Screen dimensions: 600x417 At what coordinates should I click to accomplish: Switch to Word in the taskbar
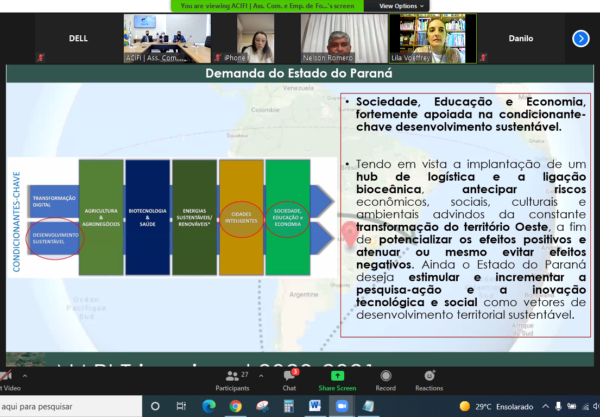coord(313,407)
